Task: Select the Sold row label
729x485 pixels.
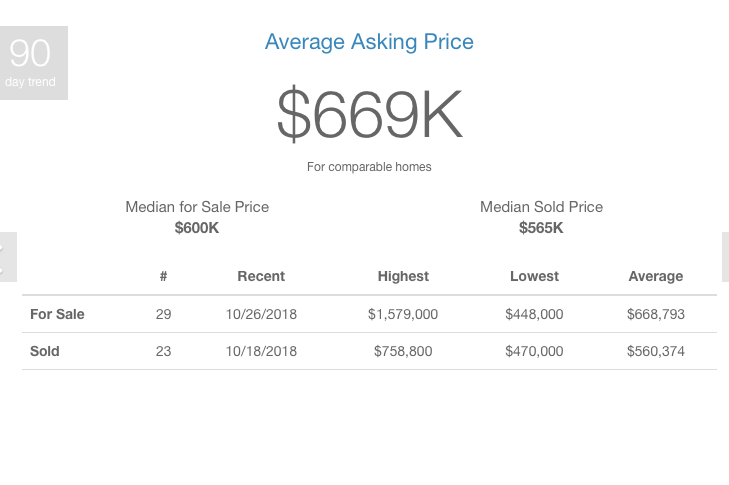Action: coord(45,351)
